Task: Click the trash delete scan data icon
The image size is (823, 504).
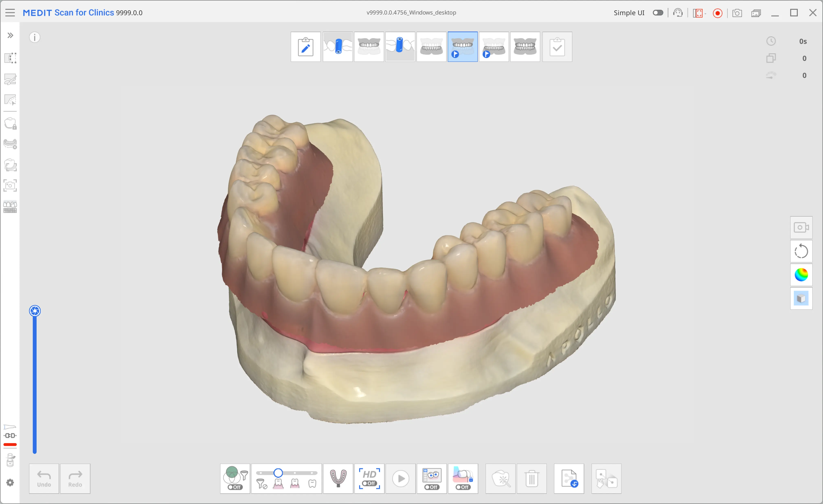Action: coord(531,478)
